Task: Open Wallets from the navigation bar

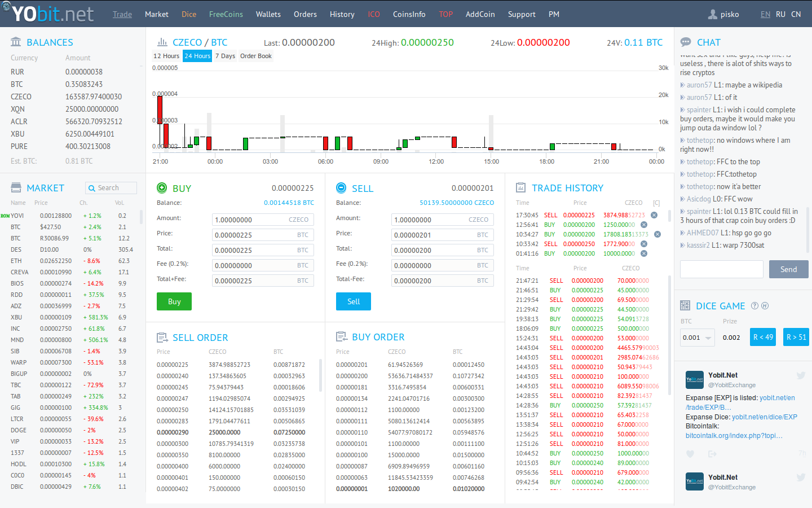Action: (268, 14)
